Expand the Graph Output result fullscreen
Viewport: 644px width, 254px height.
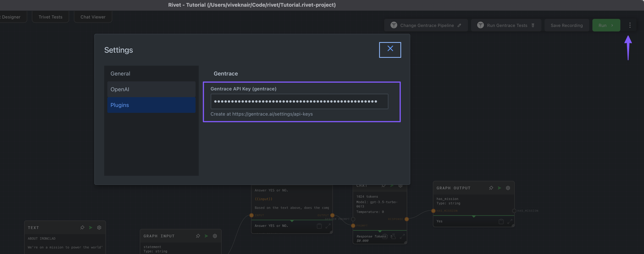(510, 221)
